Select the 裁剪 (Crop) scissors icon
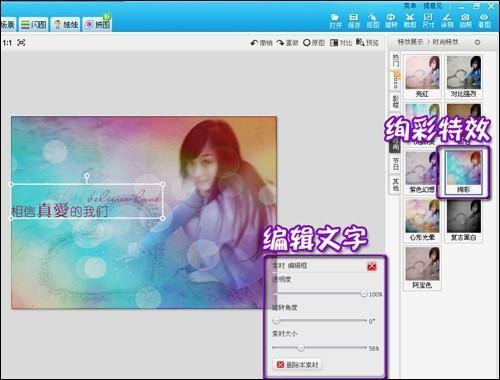This screenshot has width=500, height=380. [410, 21]
